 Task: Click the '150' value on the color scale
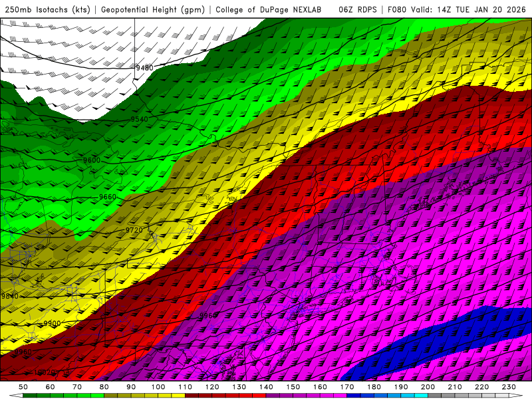pos(293,387)
